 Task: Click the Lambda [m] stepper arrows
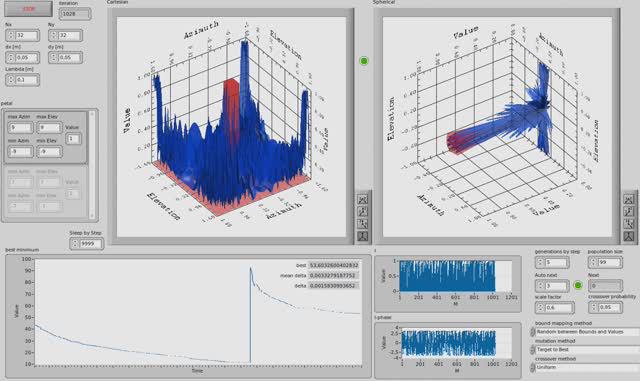pyautogui.click(x=11, y=80)
